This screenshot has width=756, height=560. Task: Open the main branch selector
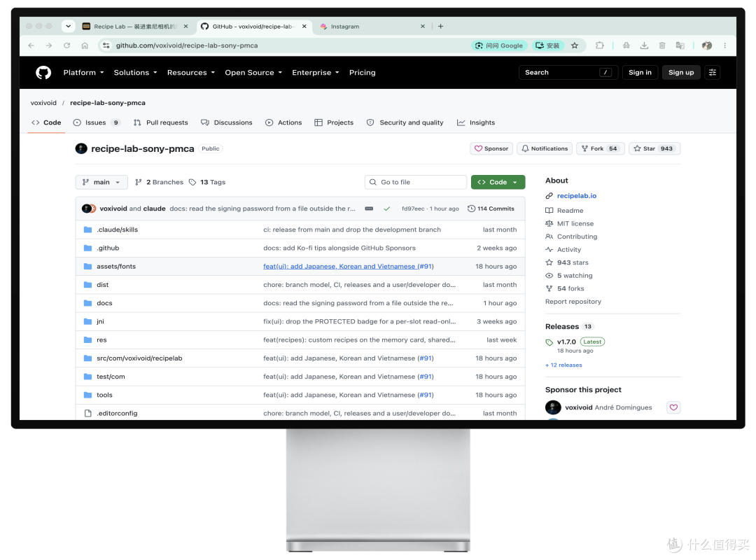coord(101,182)
